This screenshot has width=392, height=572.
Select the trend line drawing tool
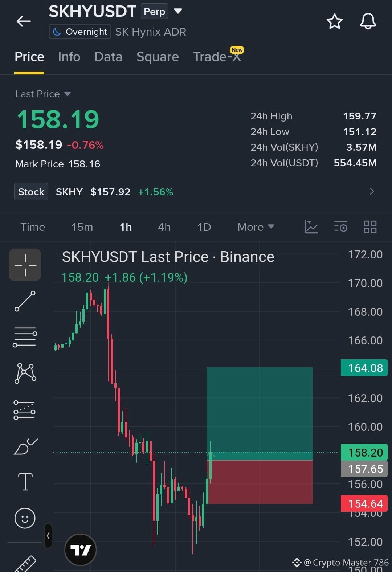25,301
